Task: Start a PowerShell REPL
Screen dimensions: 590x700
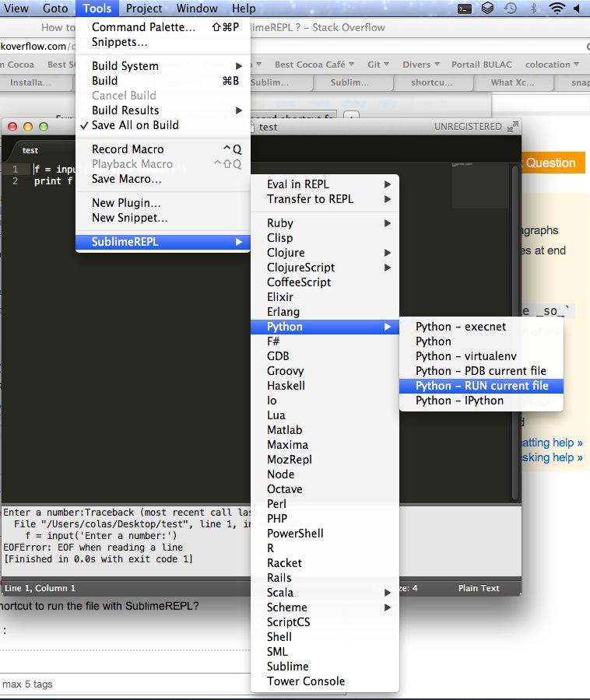Action: coord(325,533)
